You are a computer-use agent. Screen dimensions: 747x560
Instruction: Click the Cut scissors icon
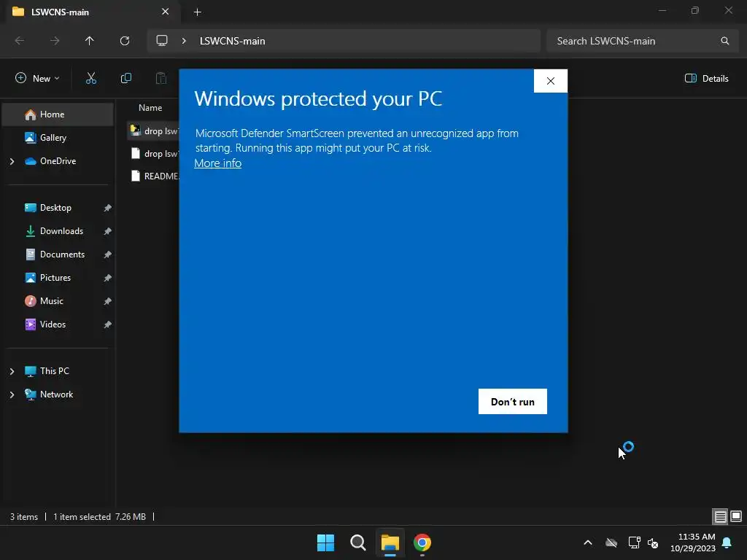tap(91, 79)
